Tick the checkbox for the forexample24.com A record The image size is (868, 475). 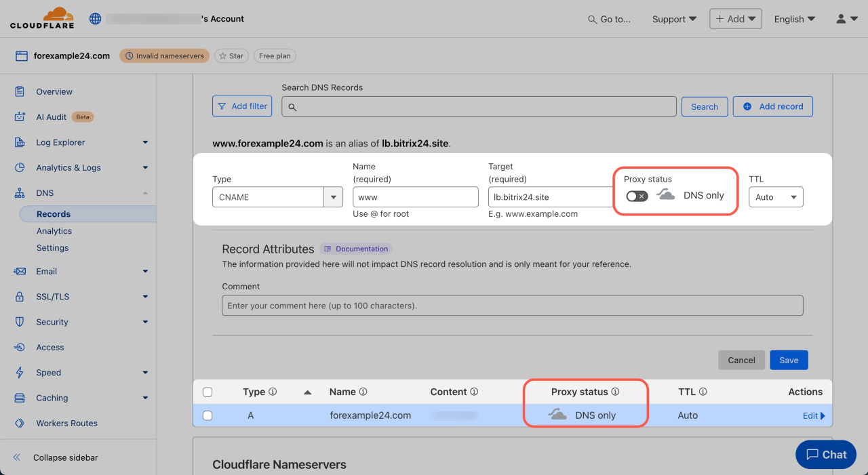208,415
